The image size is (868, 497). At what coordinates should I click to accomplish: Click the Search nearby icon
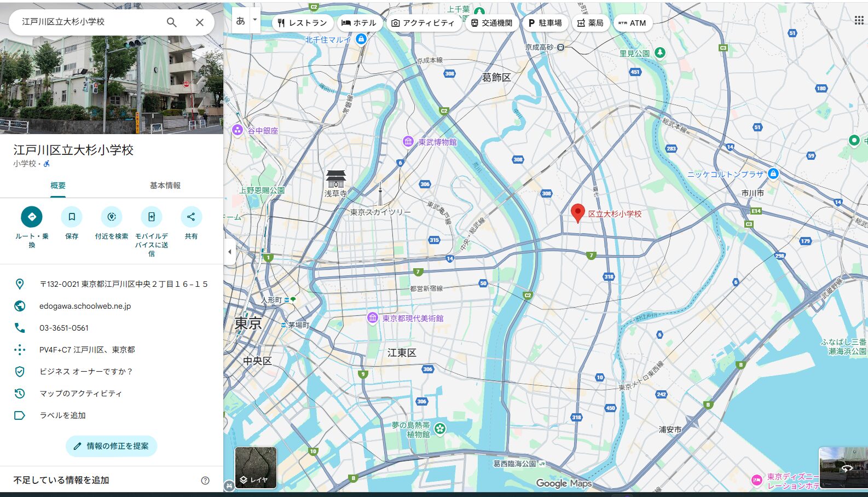pyautogui.click(x=112, y=217)
